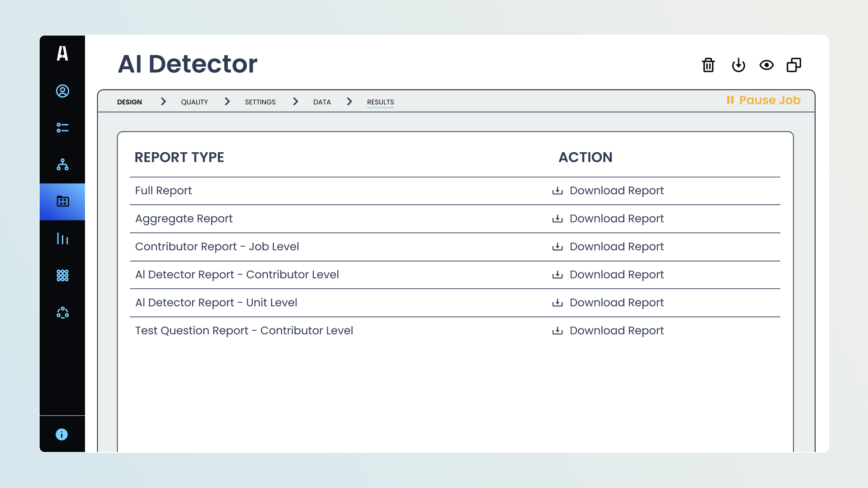Select the workflow hierarchy icon in sidebar

tap(62, 165)
